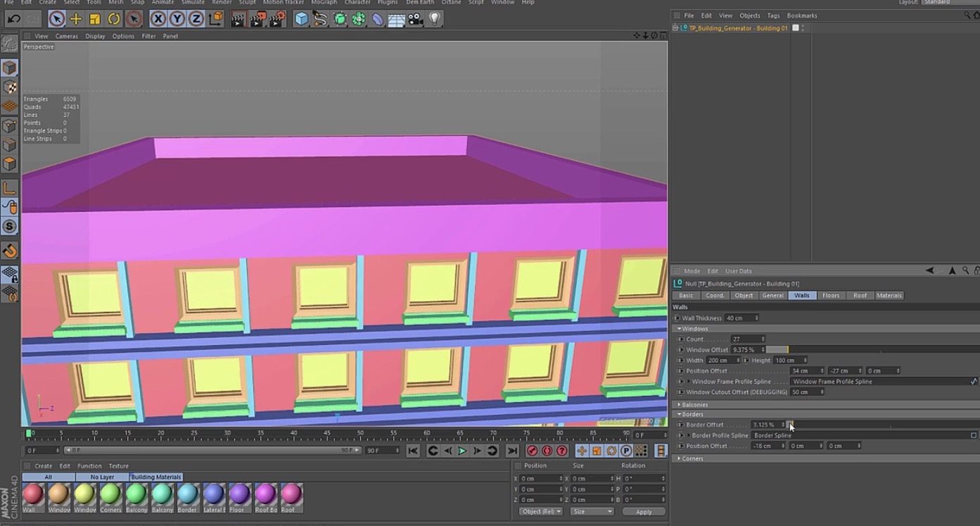980x526 pixels.
Task: Open the spline pen tool icon
Action: [x=321, y=19]
